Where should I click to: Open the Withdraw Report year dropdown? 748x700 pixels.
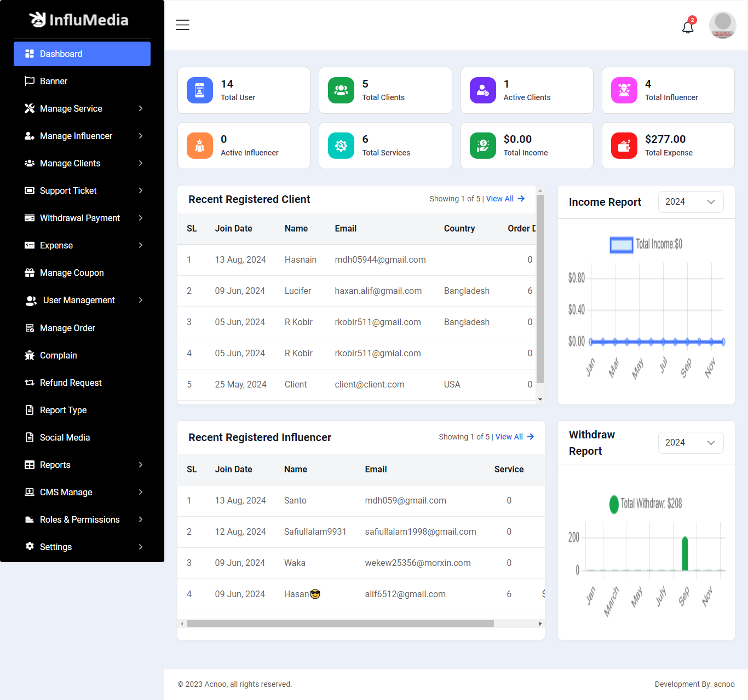pos(690,443)
